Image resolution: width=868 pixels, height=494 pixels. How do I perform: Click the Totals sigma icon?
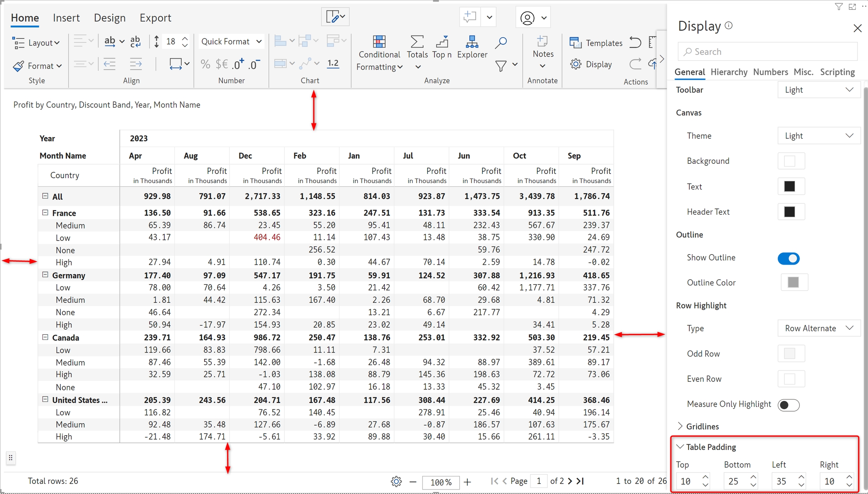417,42
